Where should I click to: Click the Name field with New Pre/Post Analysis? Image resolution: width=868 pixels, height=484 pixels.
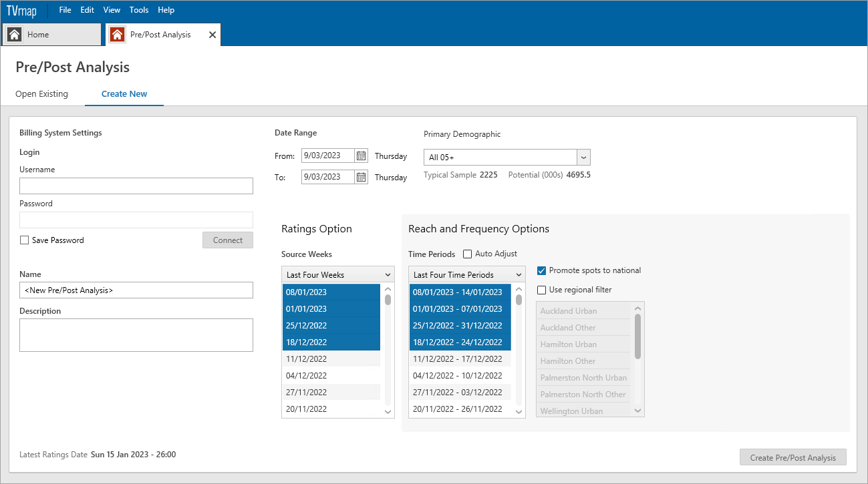pyautogui.click(x=136, y=290)
